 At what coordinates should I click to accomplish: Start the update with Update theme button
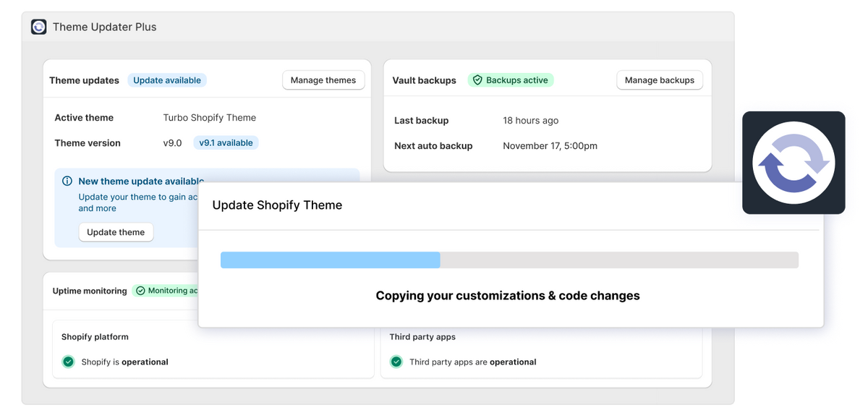coord(116,232)
